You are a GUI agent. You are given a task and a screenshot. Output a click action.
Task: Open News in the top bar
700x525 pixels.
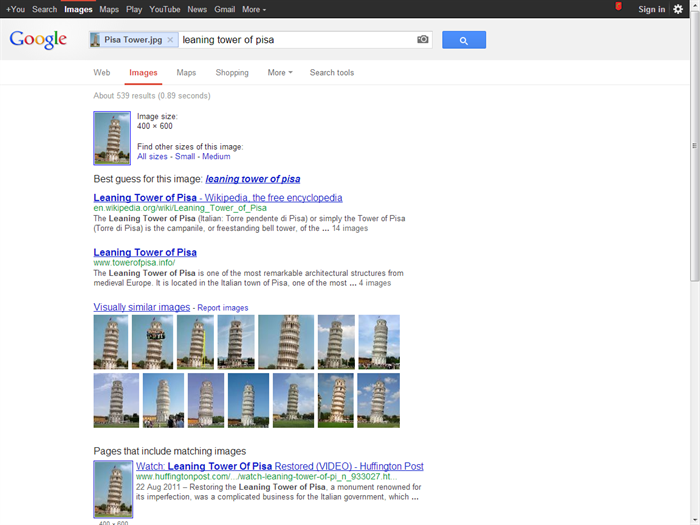point(197,9)
